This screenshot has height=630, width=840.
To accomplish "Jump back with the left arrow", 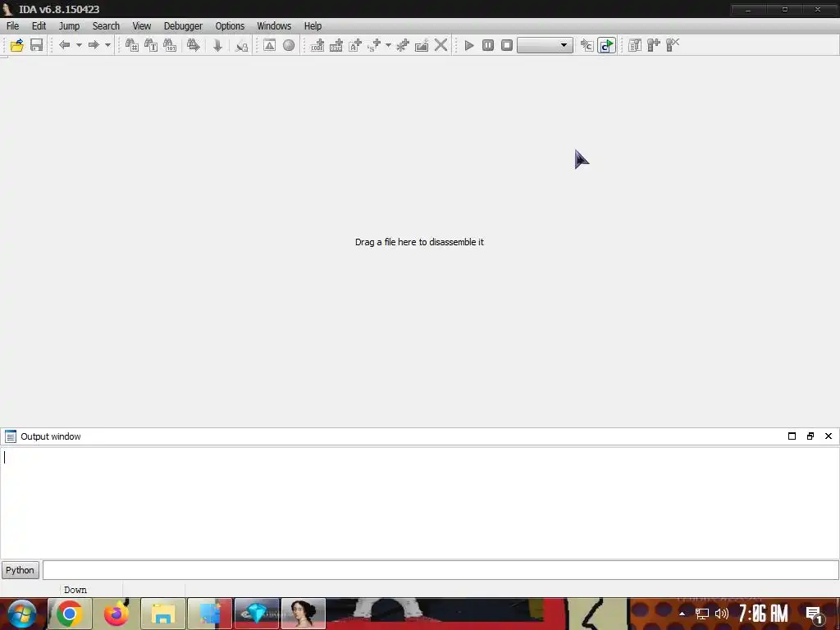I will (64, 46).
